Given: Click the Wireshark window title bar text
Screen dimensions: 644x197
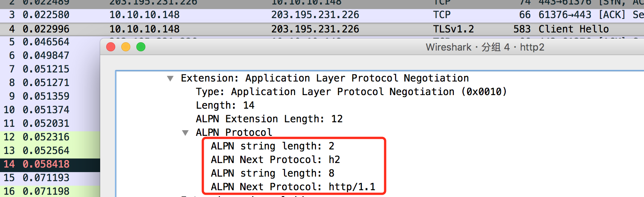Looking at the screenshot, I should (x=485, y=47).
